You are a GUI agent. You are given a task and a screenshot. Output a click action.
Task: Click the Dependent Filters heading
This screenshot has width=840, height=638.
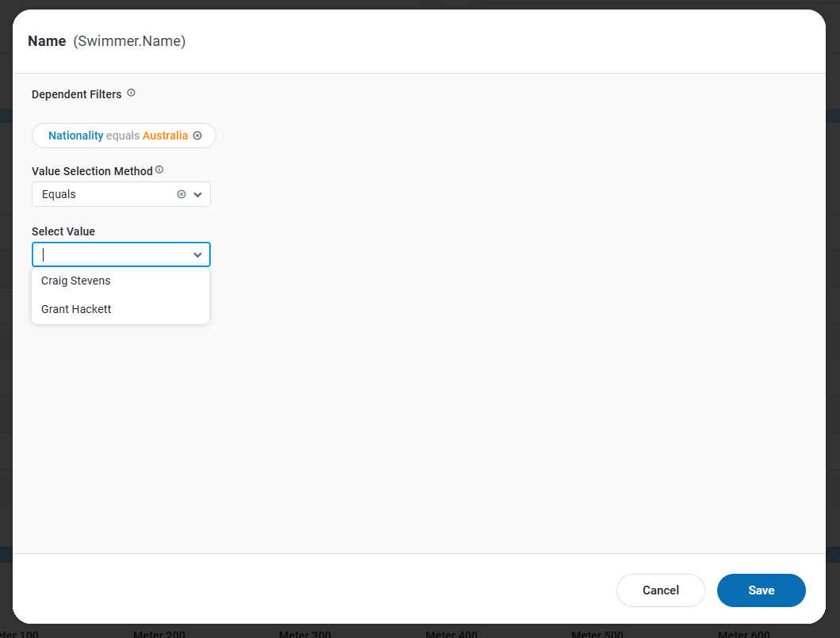click(77, 94)
